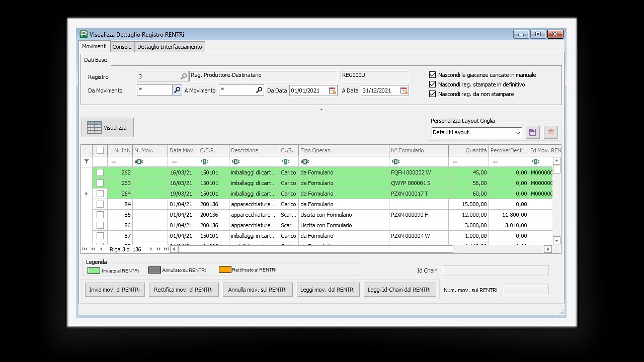The width and height of the screenshot is (644, 362).
Task: Click the Tipo Operaz. filter operator icon
Action: click(305, 161)
